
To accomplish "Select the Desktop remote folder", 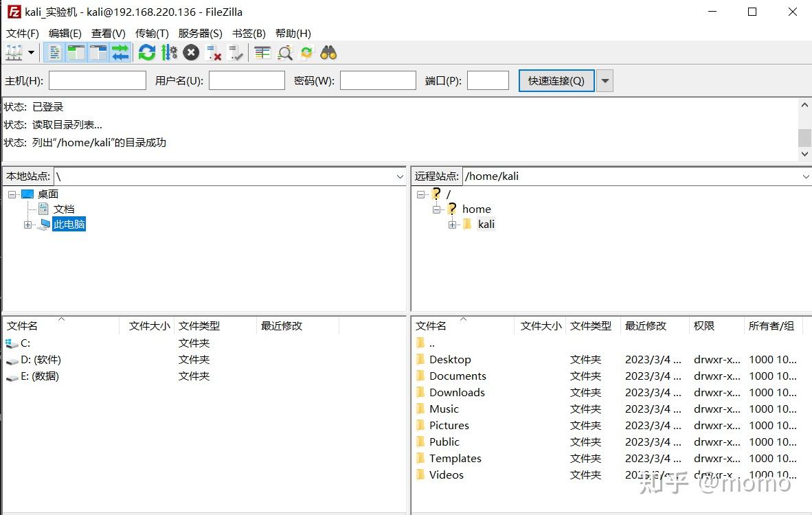I will [449, 359].
